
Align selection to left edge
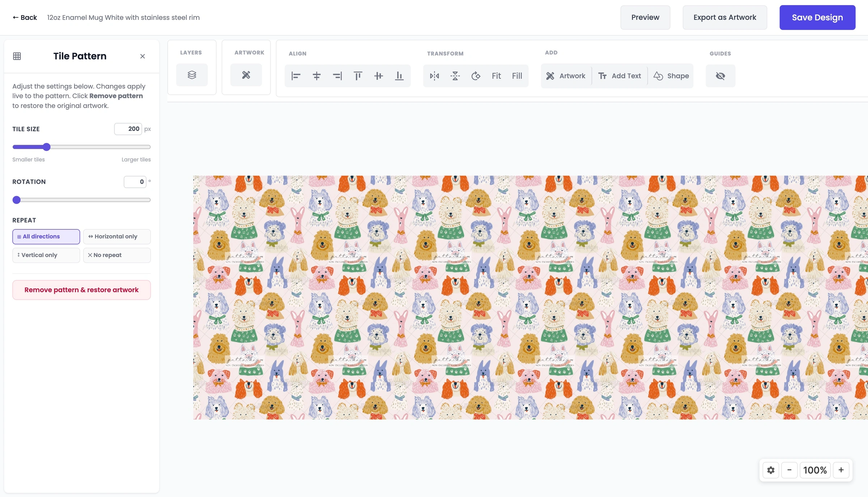click(x=296, y=76)
